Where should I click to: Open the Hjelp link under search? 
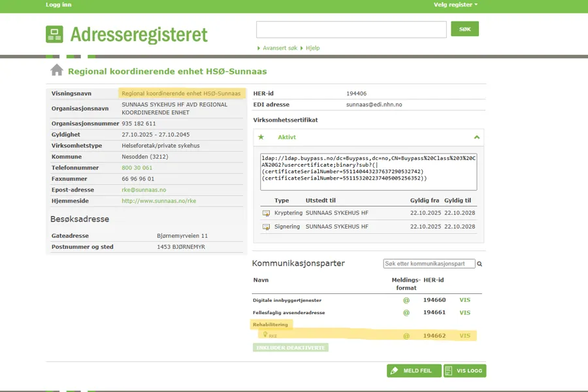(x=312, y=48)
